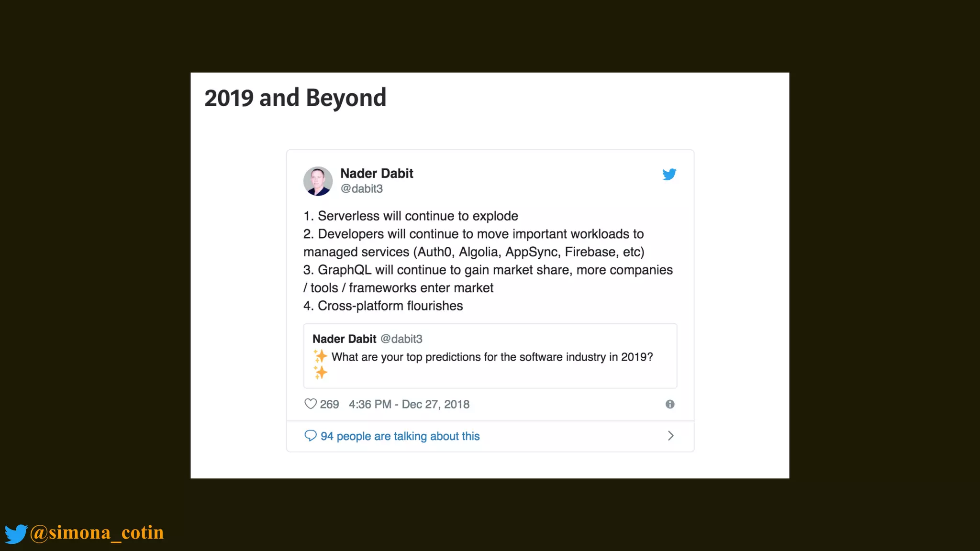
Task: Open the chevron arrow at card bottom
Action: [670, 436]
